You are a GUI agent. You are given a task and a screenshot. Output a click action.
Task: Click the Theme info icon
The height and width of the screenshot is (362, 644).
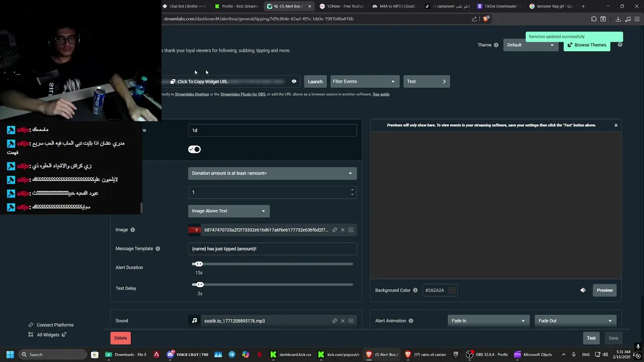click(x=496, y=45)
